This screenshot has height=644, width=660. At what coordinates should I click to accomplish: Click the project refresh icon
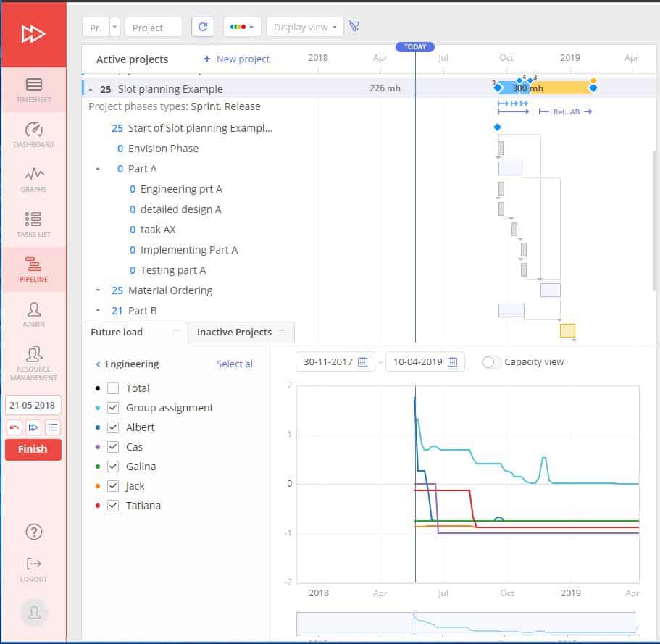pos(202,26)
